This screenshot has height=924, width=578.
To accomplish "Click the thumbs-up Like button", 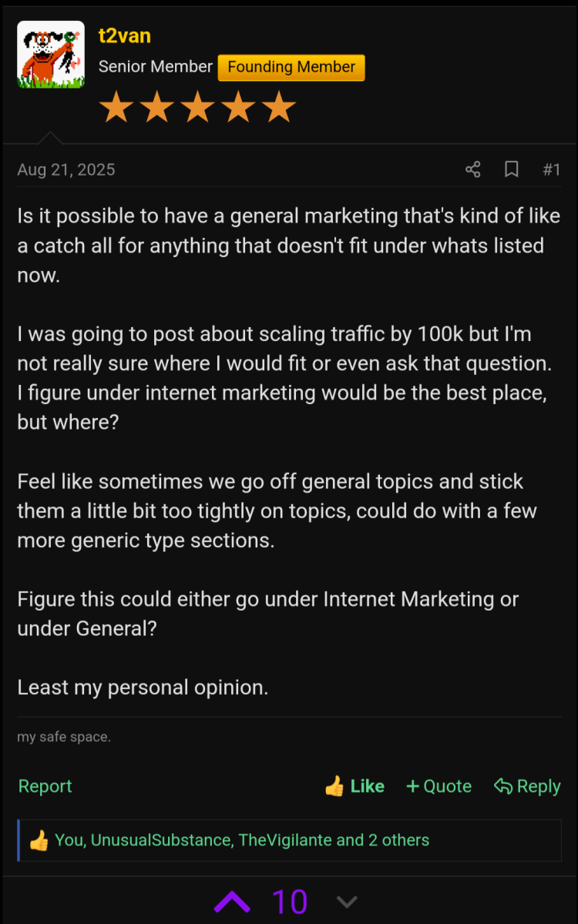I will (x=355, y=786).
